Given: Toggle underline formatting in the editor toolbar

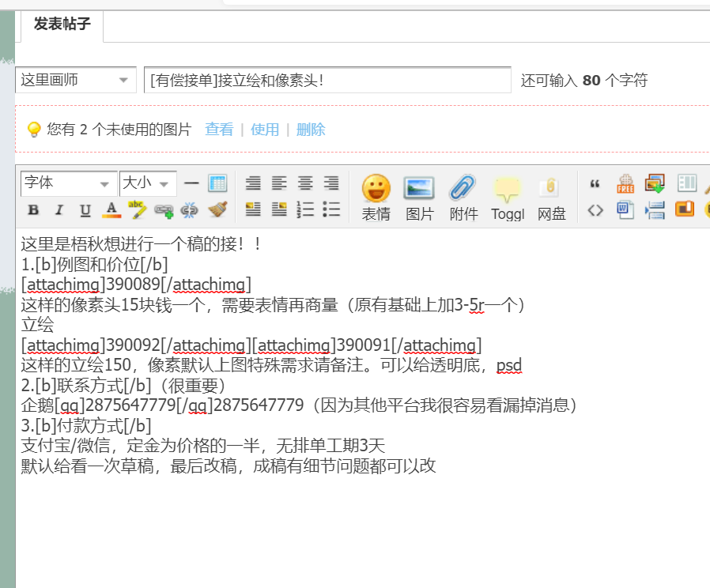Looking at the screenshot, I should tap(85, 210).
